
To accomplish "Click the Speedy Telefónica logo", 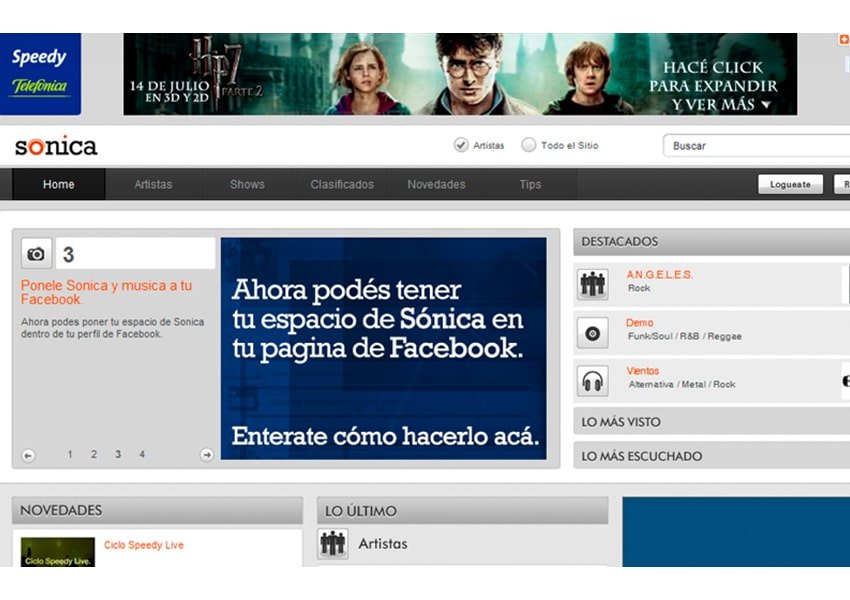I will (x=40, y=74).
